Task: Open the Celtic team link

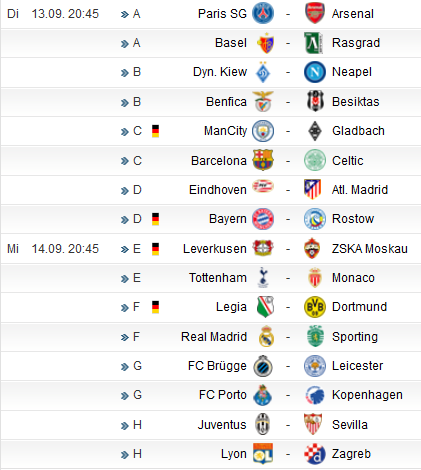Action: (347, 161)
